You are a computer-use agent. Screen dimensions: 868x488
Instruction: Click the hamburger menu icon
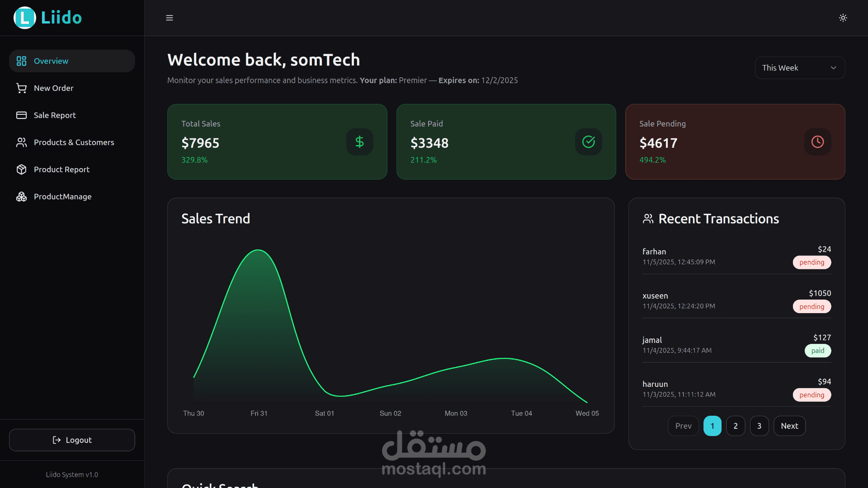tap(170, 18)
